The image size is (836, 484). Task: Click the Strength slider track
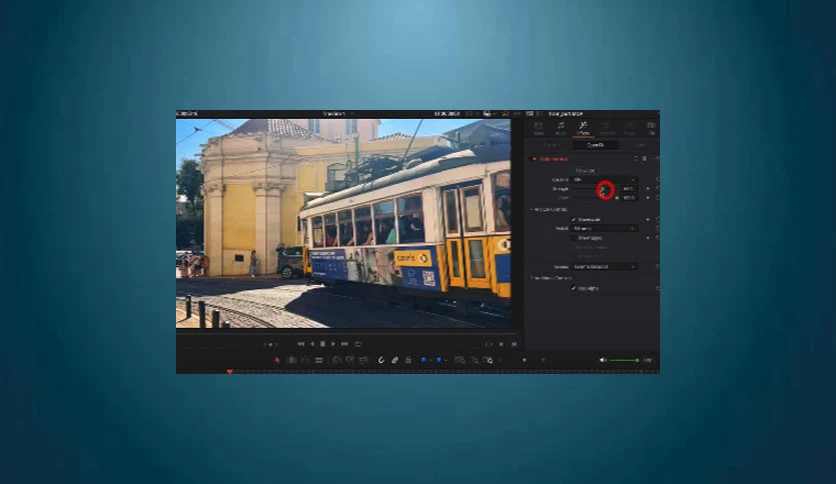(x=594, y=189)
